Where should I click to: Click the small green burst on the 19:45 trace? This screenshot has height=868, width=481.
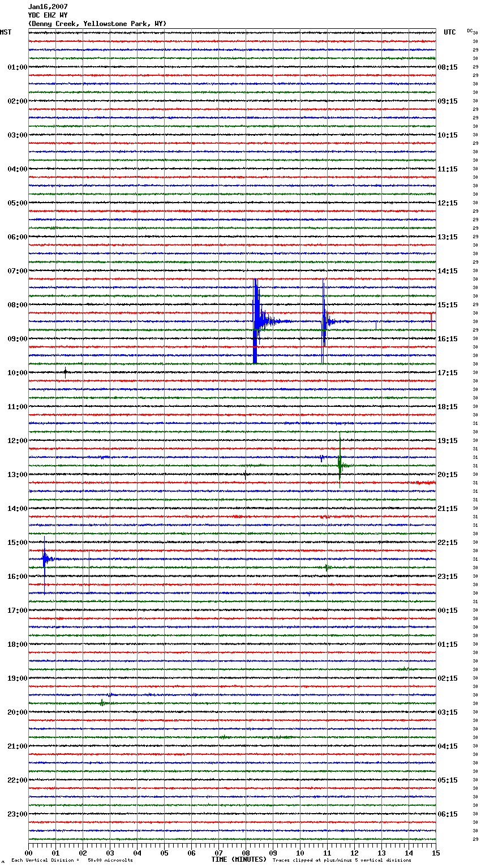tap(102, 703)
